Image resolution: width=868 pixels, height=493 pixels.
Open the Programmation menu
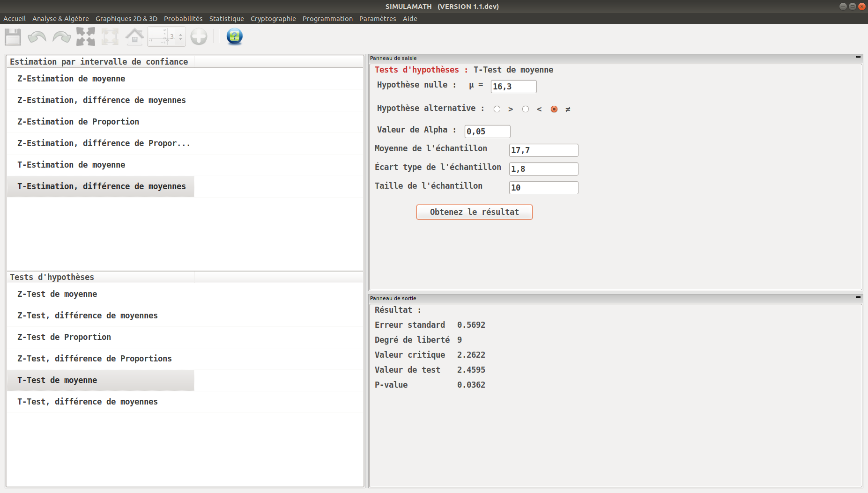point(327,19)
